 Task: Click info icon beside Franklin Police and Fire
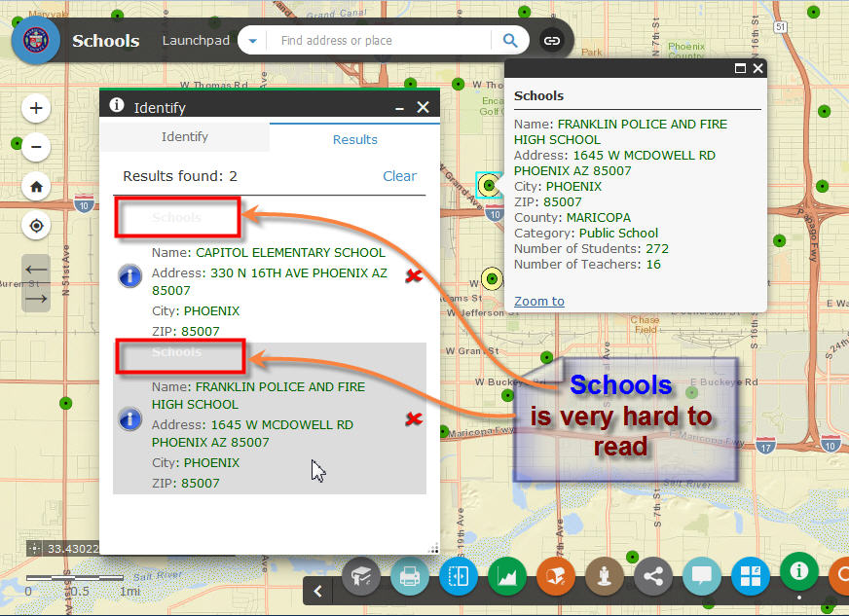coord(129,419)
